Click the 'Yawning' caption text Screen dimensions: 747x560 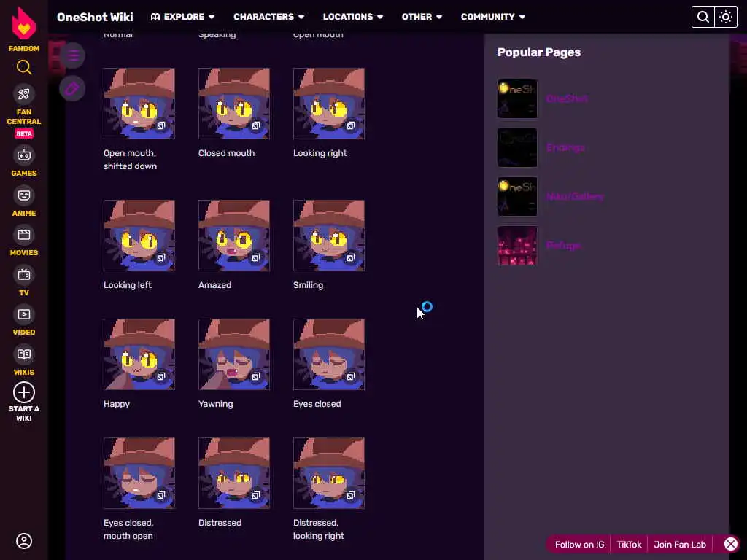pyautogui.click(x=216, y=404)
